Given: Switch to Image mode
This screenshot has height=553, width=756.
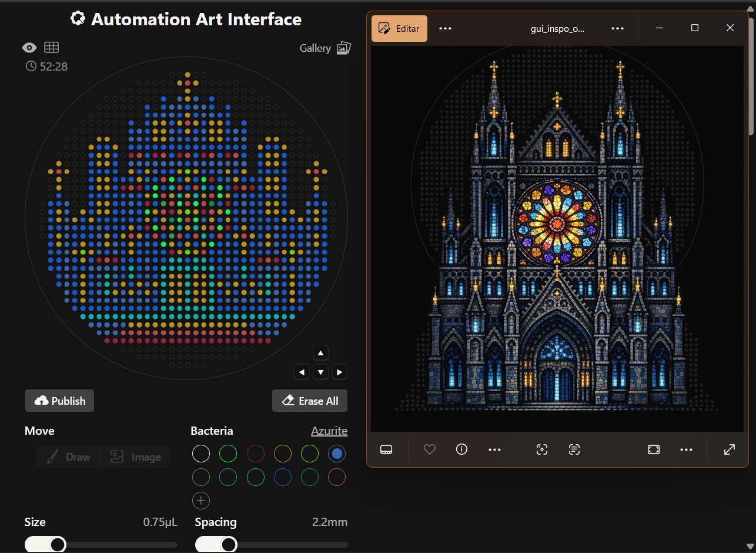Looking at the screenshot, I should pos(136,457).
